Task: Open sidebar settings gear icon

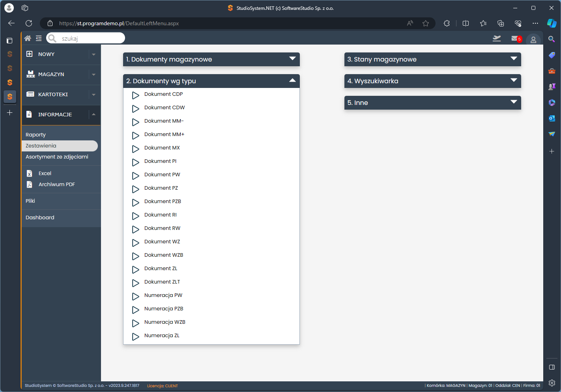Action: click(x=552, y=383)
